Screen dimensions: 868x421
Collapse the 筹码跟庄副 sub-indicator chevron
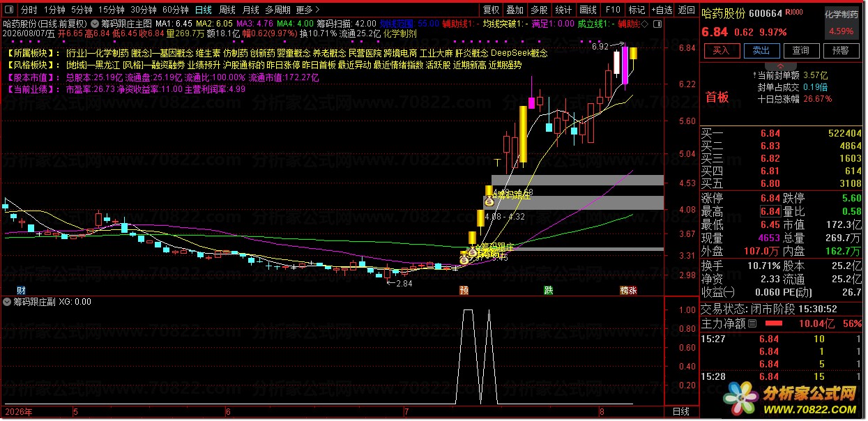click(x=8, y=302)
